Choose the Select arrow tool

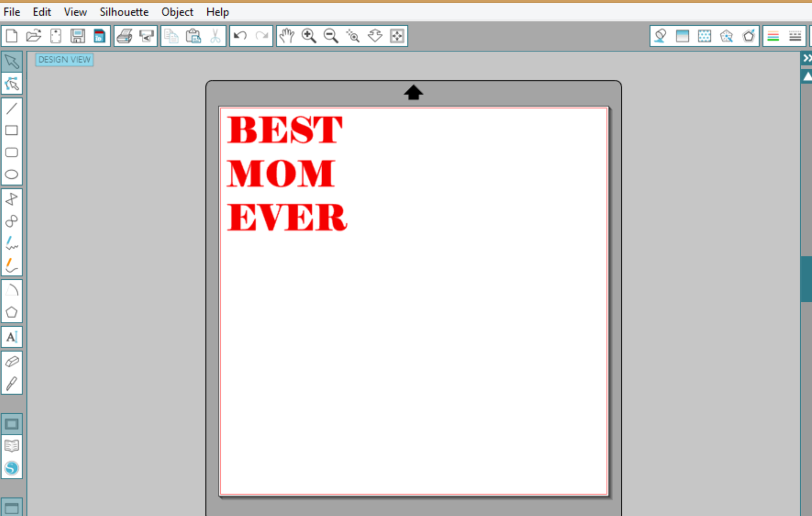[x=12, y=62]
